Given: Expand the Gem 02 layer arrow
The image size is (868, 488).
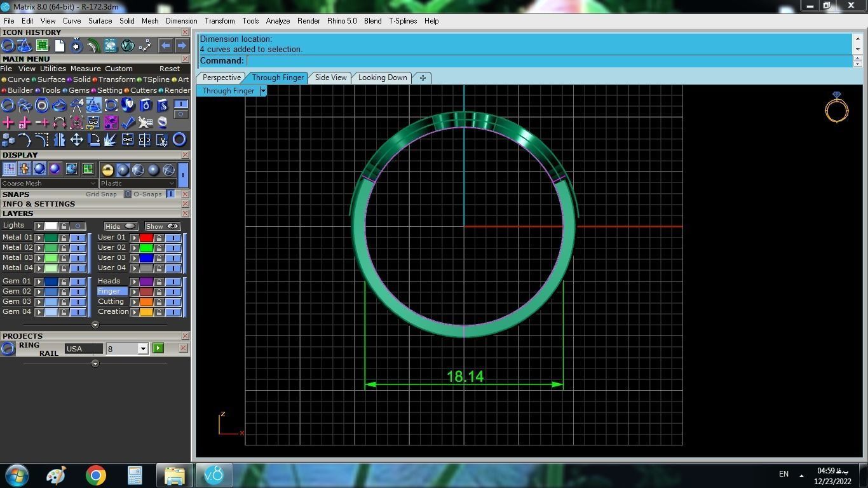Looking at the screenshot, I should tap(39, 292).
